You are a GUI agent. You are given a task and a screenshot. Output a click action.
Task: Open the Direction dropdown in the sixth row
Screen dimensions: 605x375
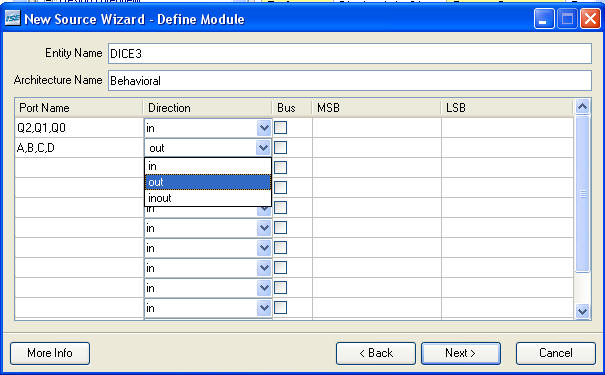pos(264,228)
